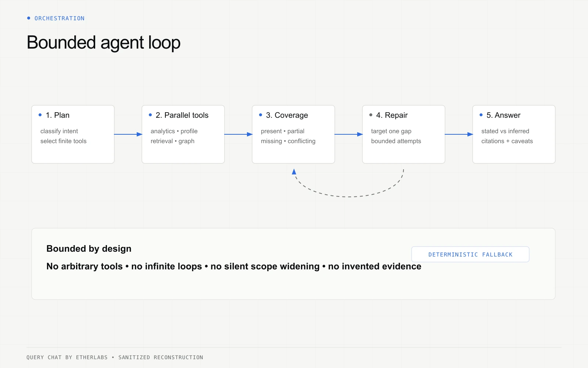
Task: Click the 'select finite tools' text
Action: (63, 141)
